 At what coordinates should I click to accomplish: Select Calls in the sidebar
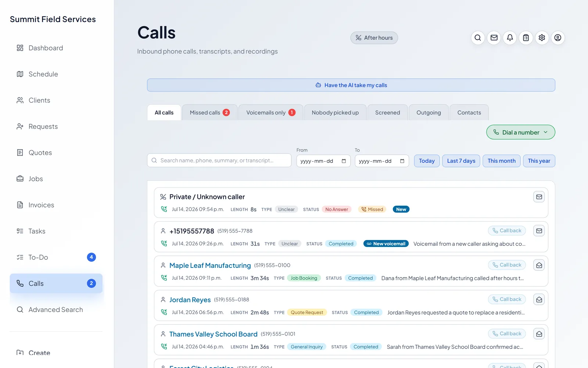pyautogui.click(x=56, y=283)
